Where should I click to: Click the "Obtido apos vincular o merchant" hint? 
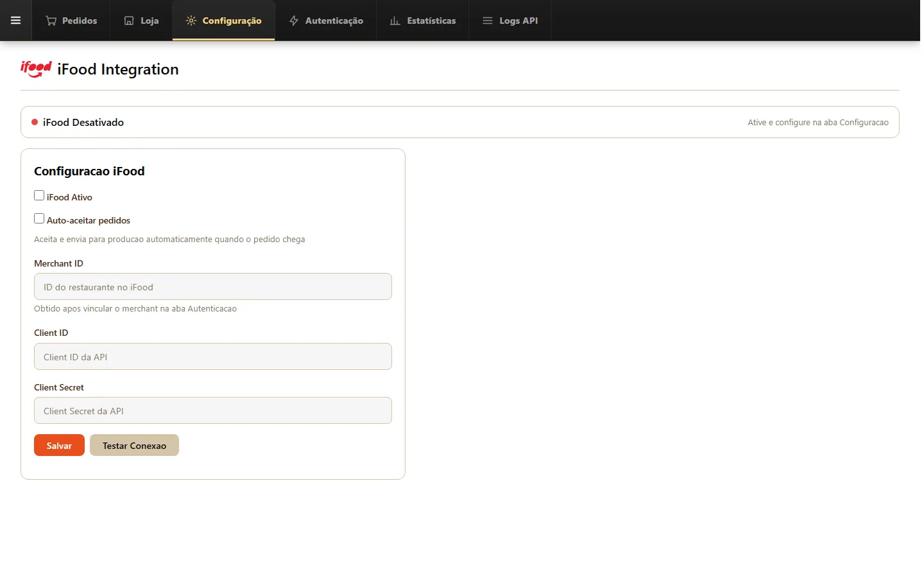coord(135,308)
